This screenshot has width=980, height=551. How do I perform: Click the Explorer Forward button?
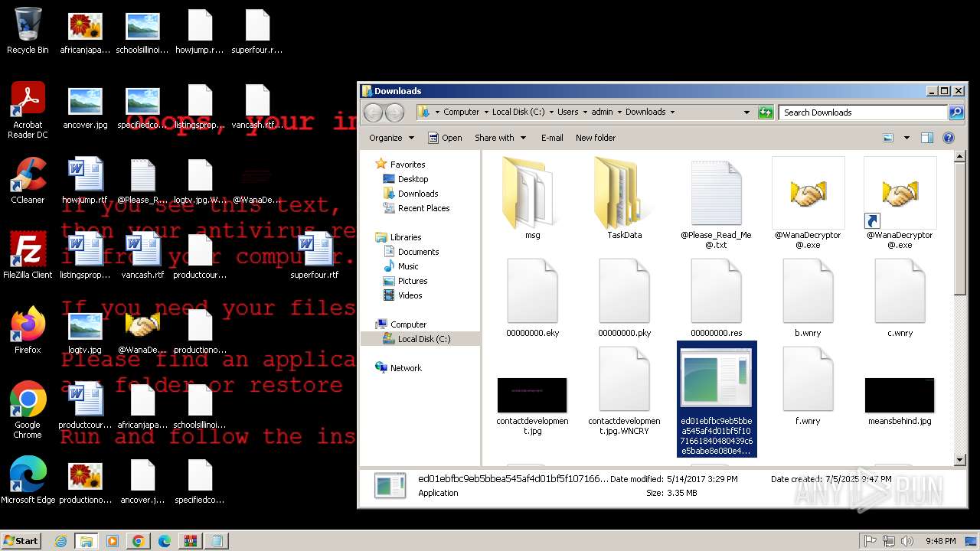click(394, 112)
